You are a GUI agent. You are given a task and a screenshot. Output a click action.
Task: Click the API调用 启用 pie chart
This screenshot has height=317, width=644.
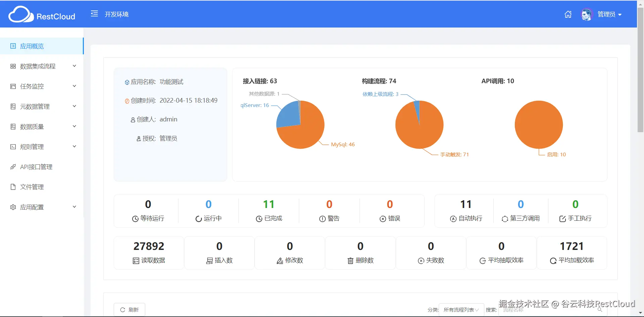coord(539,125)
